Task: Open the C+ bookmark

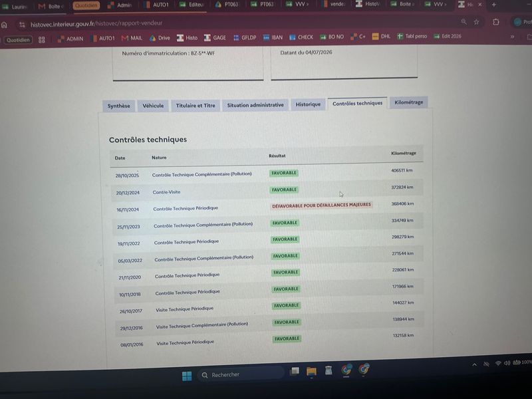Action: [x=358, y=37]
